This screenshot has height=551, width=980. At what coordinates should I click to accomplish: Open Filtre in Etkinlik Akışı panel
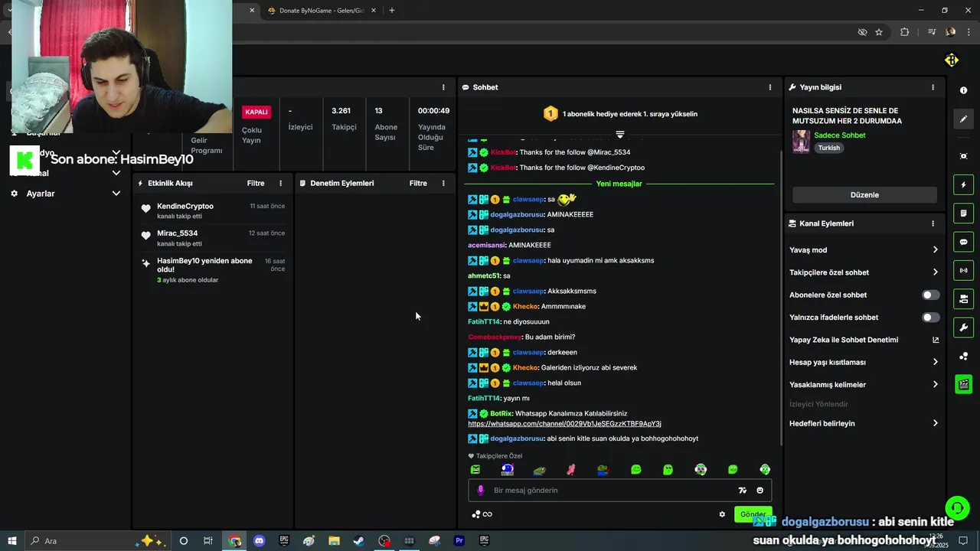[x=256, y=183]
